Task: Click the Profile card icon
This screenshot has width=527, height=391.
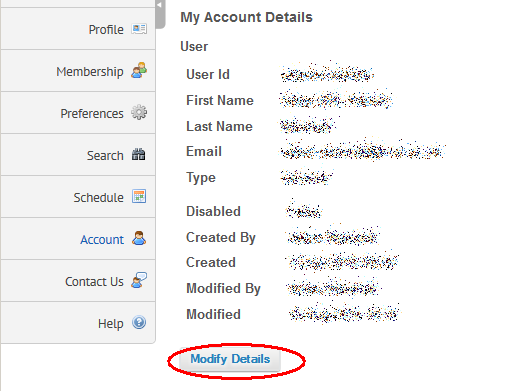Action: click(x=139, y=29)
